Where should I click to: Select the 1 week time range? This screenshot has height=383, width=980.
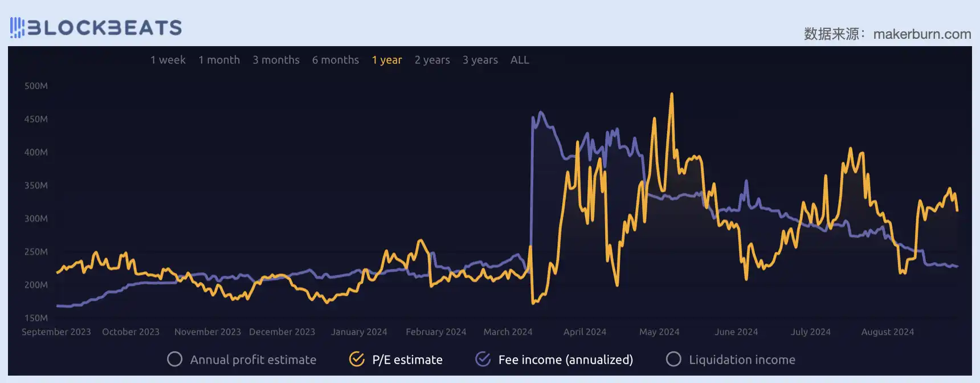click(168, 60)
